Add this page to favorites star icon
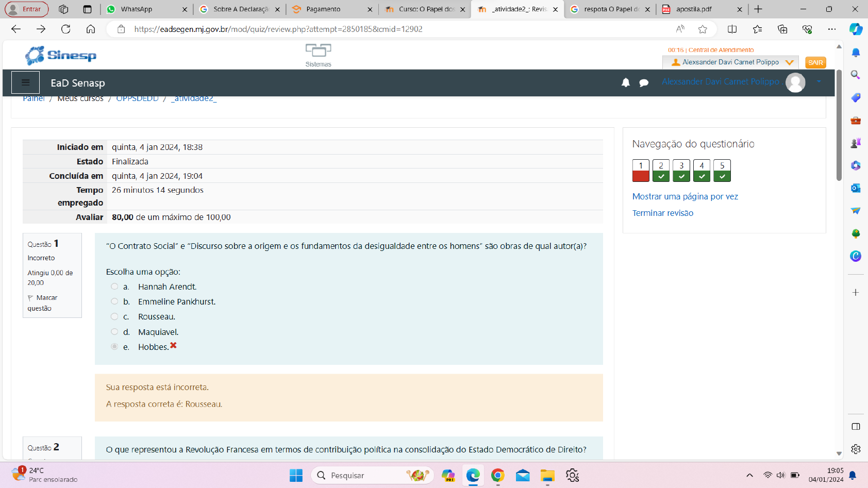The height and width of the screenshot is (488, 868). click(702, 29)
